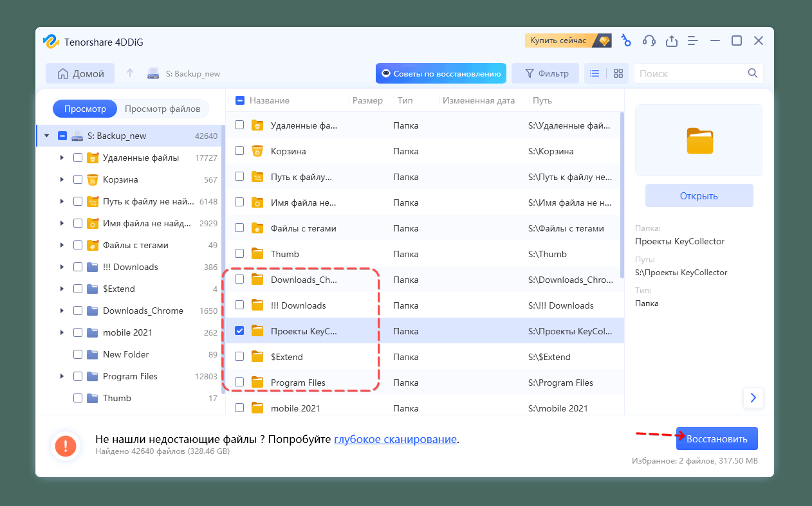Image resolution: width=812 pixels, height=506 pixels.
Task: Click the tree panel vertical scrollbar
Action: pyautogui.click(x=223, y=259)
